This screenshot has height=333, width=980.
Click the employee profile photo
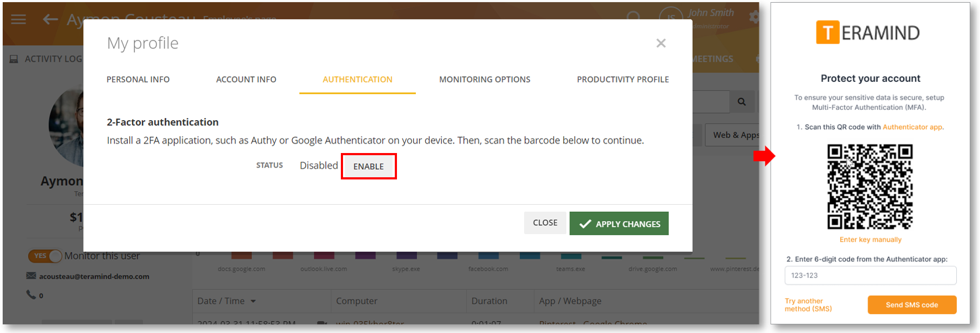66,127
